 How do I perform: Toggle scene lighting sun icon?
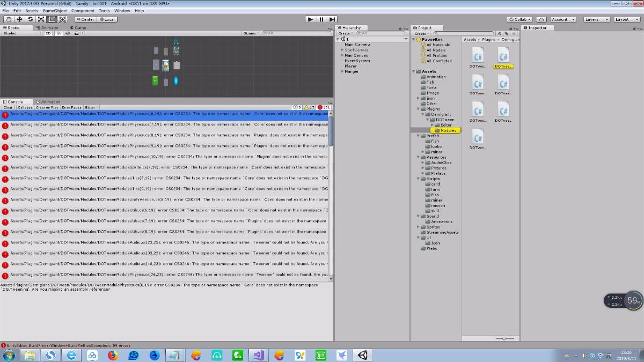(59, 33)
